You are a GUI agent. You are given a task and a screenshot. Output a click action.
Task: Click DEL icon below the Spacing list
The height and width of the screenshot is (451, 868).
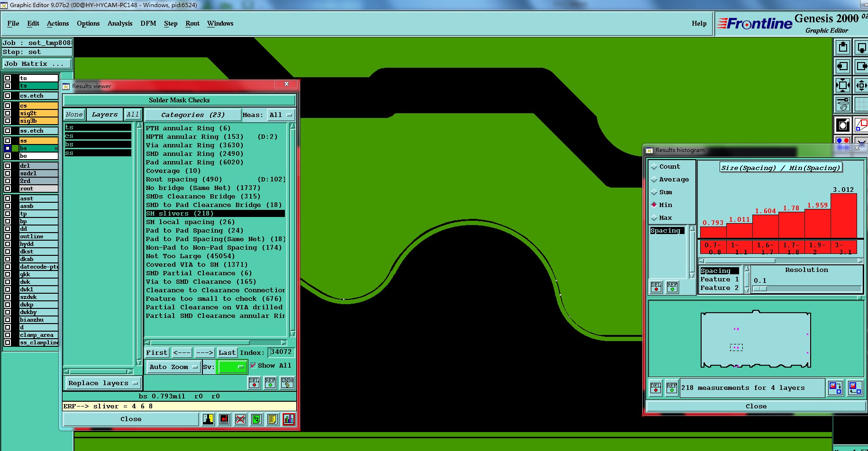point(656,287)
